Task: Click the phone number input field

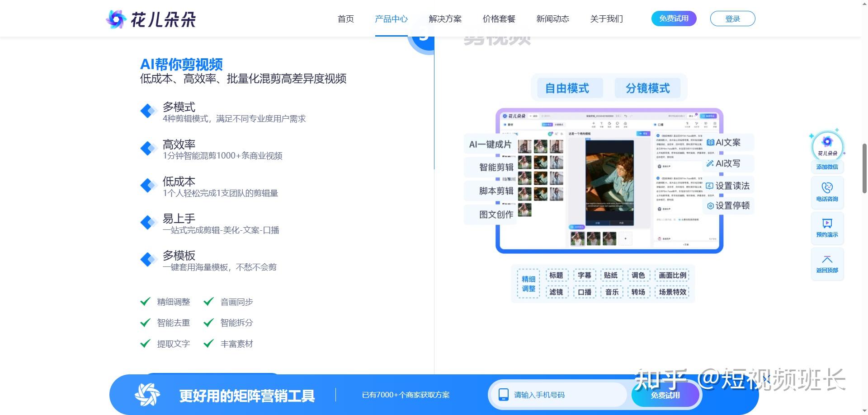Action: (559, 395)
